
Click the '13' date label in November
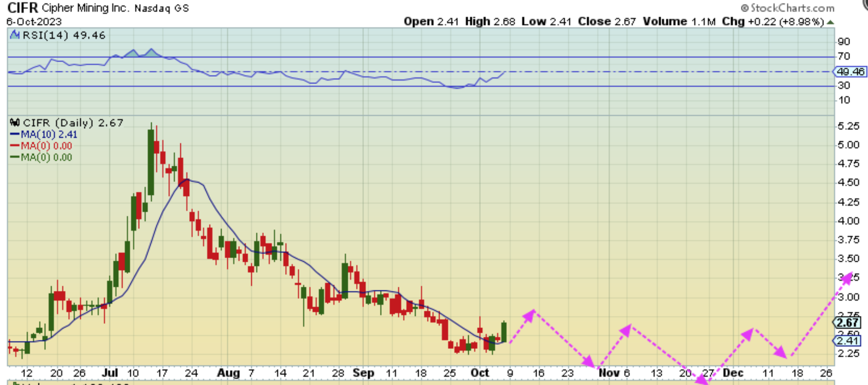click(x=656, y=373)
